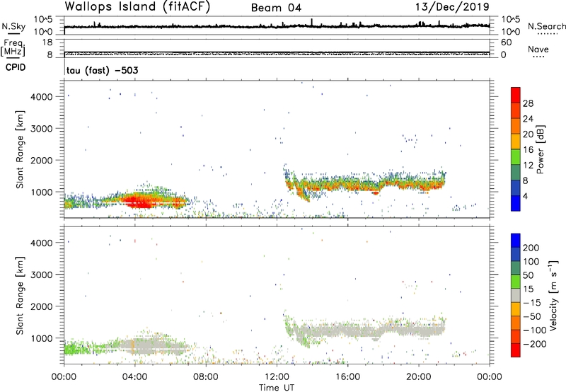Click the '24' label on power colorbar

[x=528, y=119]
